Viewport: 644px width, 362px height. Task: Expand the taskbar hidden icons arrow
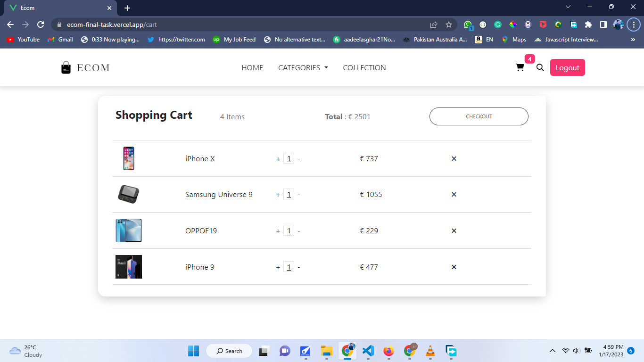[x=552, y=351]
